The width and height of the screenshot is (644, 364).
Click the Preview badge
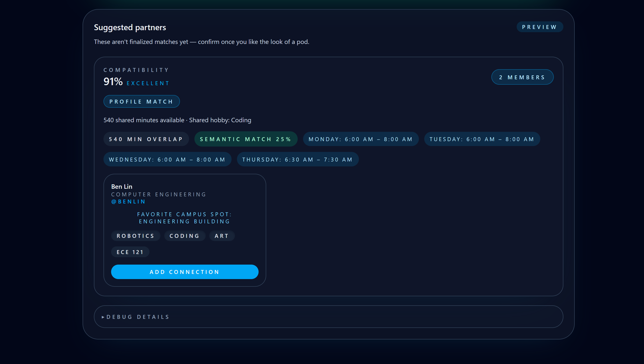click(x=539, y=27)
